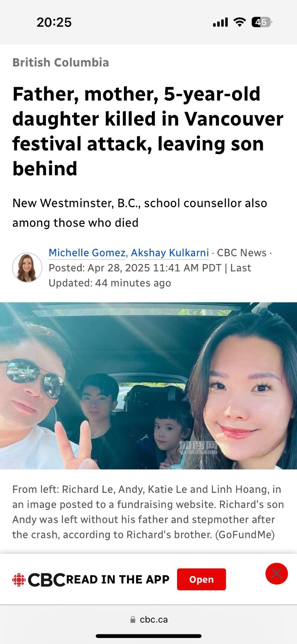This screenshot has height=644, width=297.
Task: Tap the CBC gem logo icon
Action: click(x=19, y=580)
